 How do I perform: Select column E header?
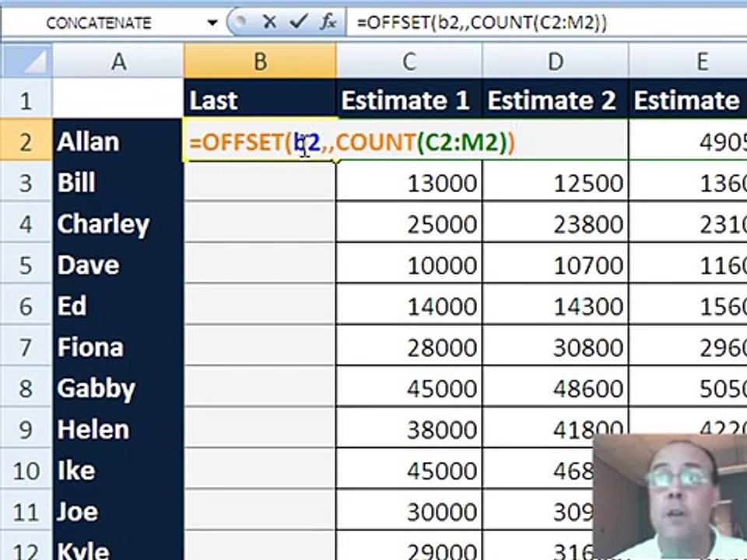point(688,61)
